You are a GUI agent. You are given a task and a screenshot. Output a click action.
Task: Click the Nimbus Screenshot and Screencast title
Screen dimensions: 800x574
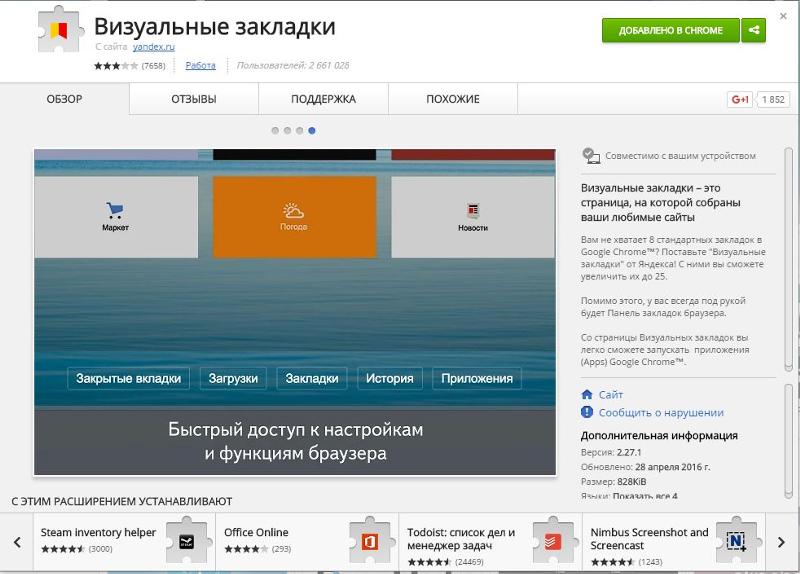[x=649, y=539]
